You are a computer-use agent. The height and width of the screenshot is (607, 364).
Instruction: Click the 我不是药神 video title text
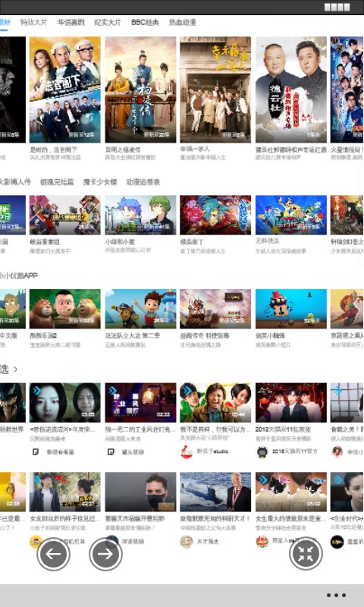tap(215, 429)
